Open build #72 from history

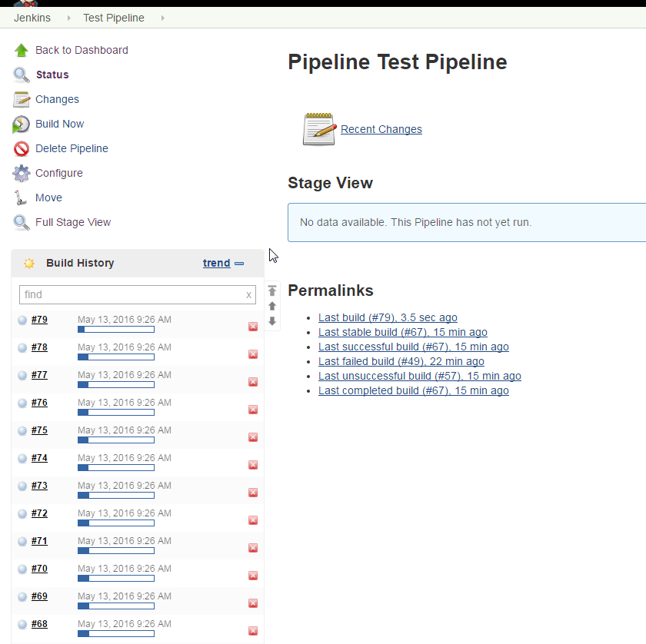pos(39,513)
